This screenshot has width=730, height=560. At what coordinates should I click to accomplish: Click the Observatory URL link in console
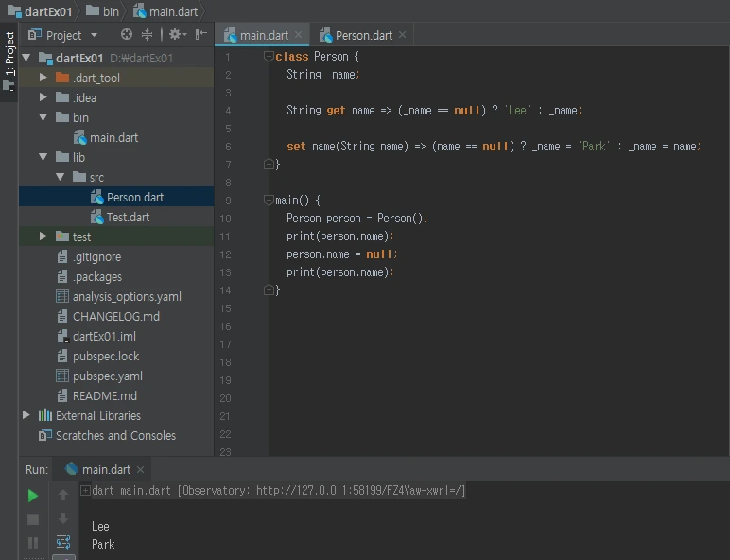click(x=359, y=491)
